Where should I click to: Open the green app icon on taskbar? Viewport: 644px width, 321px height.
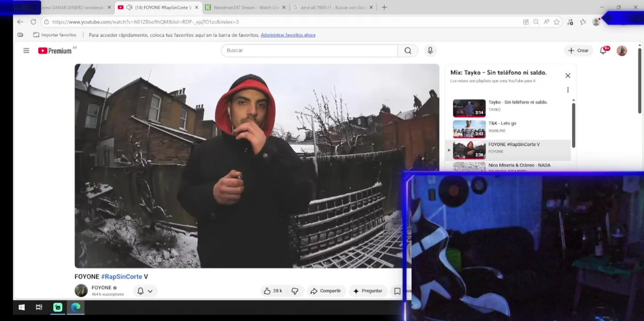pyautogui.click(x=58, y=307)
